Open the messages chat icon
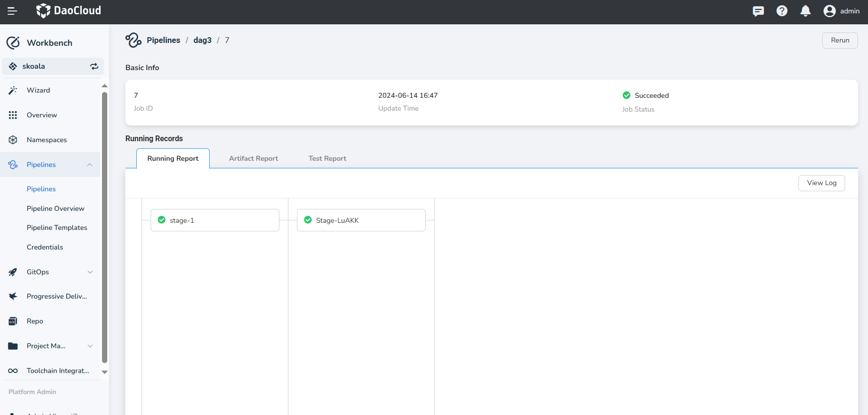This screenshot has width=868, height=415. (x=758, y=11)
